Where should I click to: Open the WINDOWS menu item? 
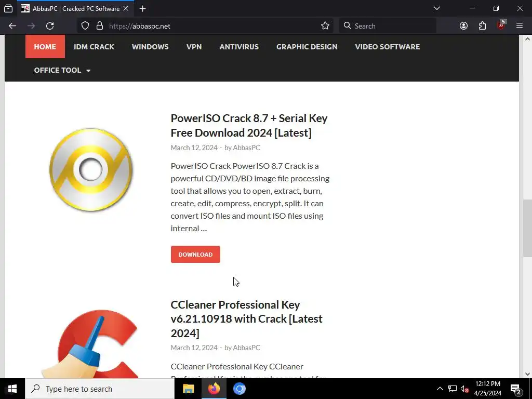click(150, 46)
